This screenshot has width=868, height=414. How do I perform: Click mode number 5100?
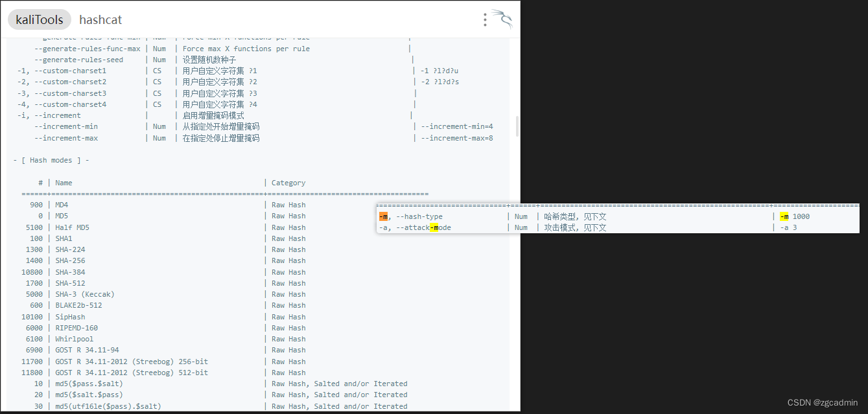coord(34,227)
